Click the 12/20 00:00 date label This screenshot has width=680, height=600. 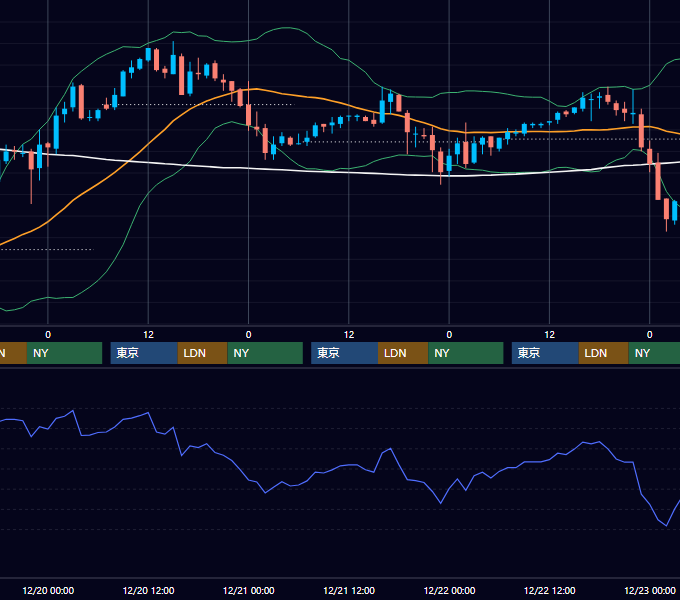[x=48, y=590]
